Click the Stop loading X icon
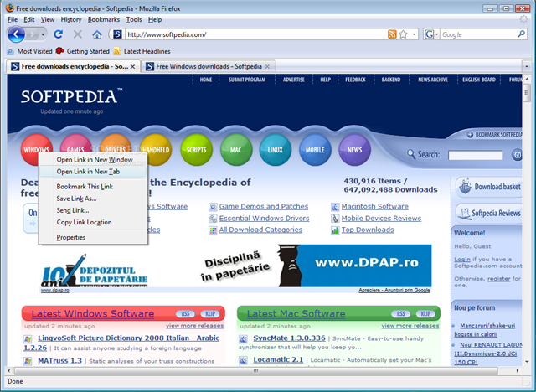The height and width of the screenshot is (392, 536). point(78,34)
